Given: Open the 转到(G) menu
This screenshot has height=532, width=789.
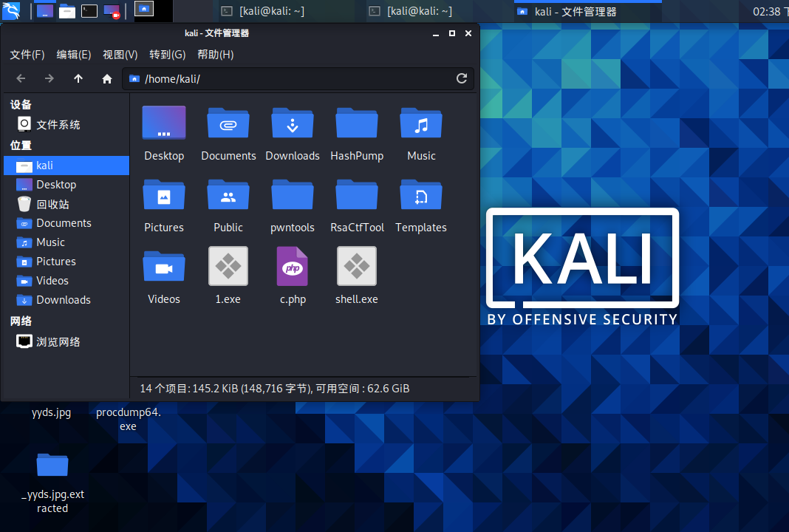Looking at the screenshot, I should pyautogui.click(x=167, y=55).
